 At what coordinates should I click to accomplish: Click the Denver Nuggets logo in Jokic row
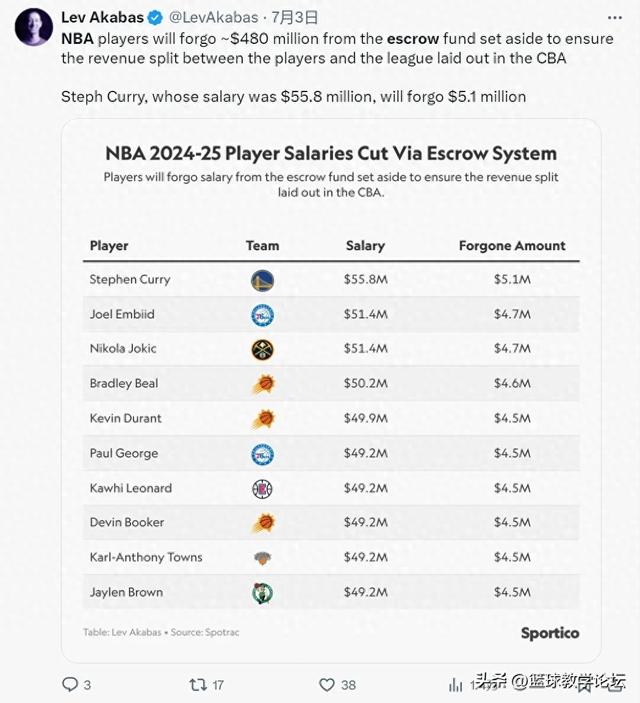(x=262, y=350)
